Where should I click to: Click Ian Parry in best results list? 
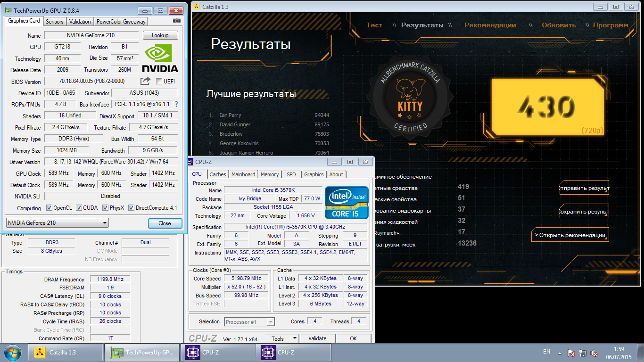click(x=230, y=115)
